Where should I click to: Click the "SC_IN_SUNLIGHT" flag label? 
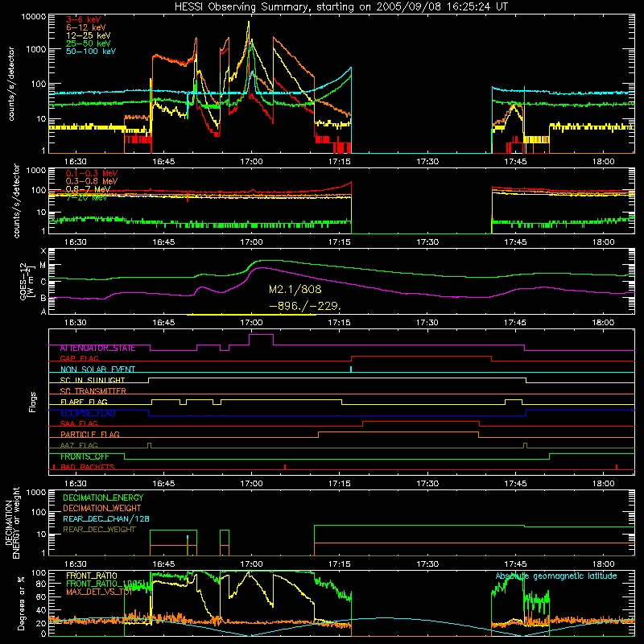click(93, 380)
